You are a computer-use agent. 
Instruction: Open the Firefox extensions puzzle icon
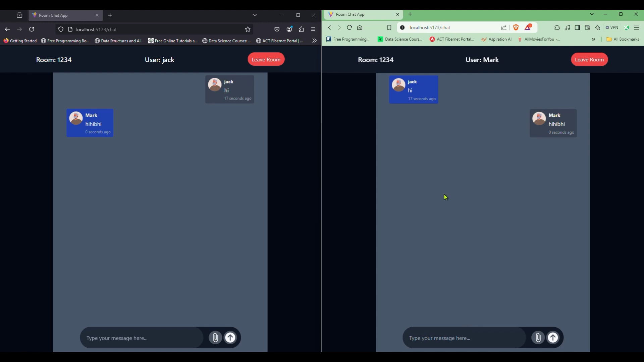point(301,29)
